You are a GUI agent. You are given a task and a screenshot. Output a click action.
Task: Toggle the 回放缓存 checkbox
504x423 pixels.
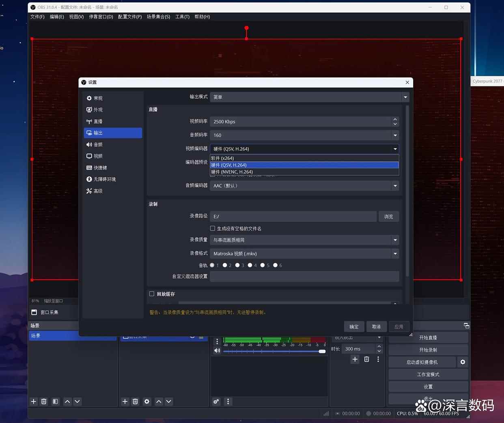pyautogui.click(x=152, y=294)
